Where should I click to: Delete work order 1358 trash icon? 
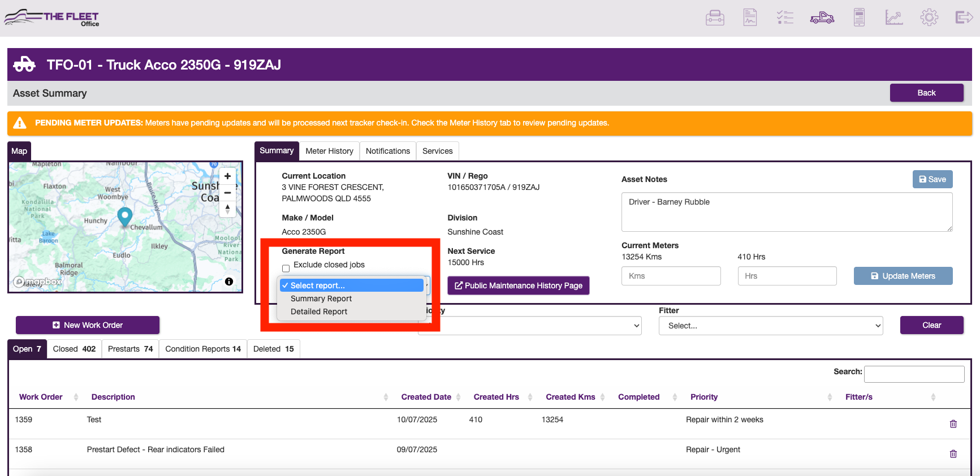point(953,454)
